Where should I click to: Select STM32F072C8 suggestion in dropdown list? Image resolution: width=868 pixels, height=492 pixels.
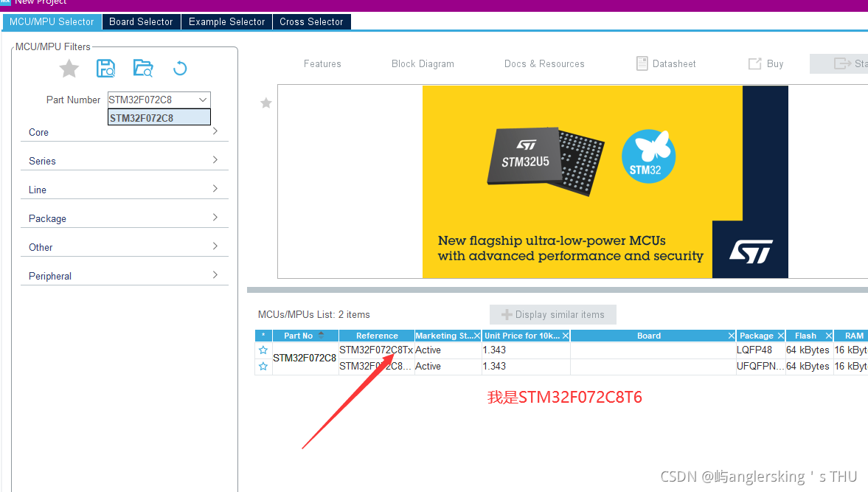[x=159, y=117]
